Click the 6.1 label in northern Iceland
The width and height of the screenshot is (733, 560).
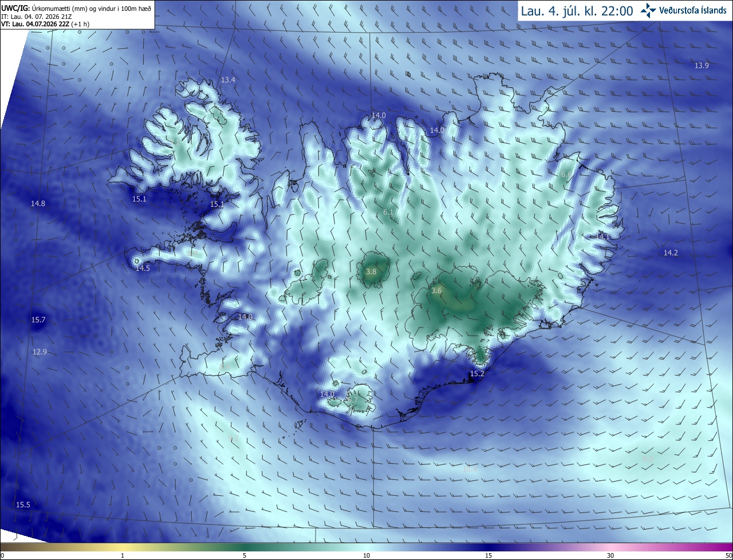coord(388,212)
